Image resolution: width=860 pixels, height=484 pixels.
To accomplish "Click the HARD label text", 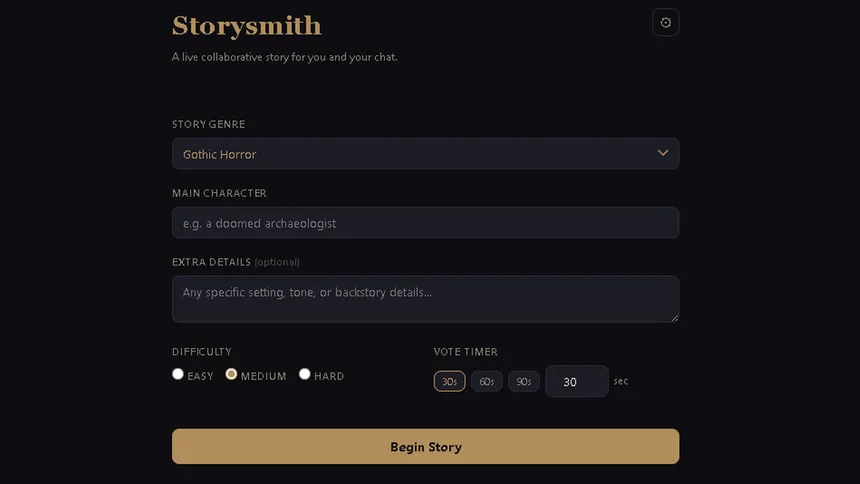I will coord(329,376).
